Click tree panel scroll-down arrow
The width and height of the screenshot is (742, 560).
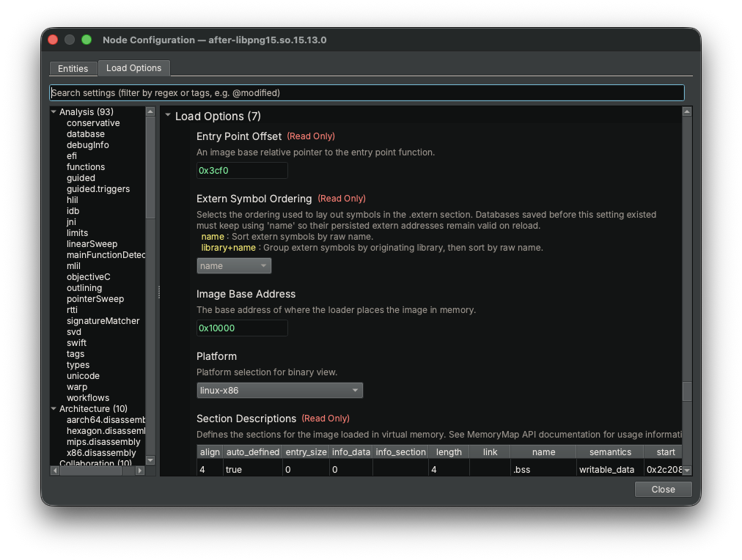[150, 460]
